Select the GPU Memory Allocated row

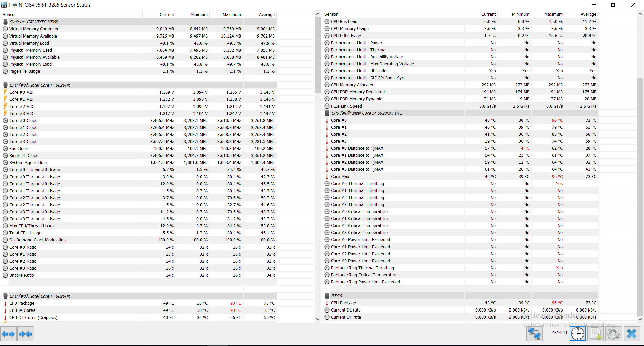[461, 85]
